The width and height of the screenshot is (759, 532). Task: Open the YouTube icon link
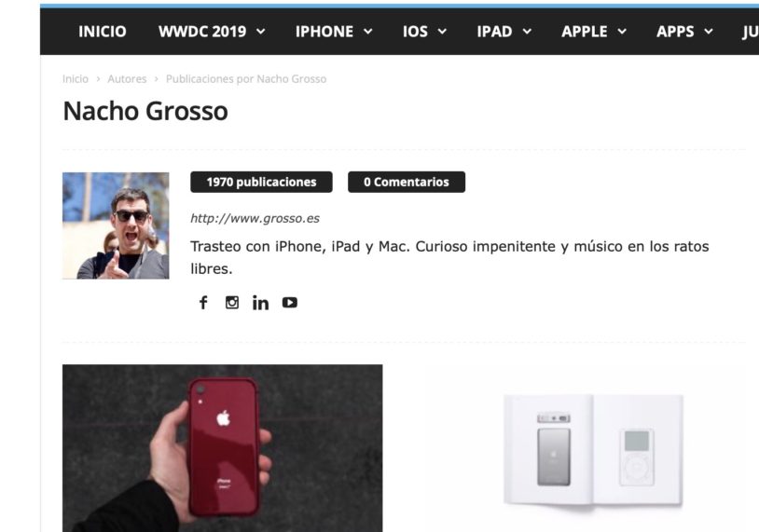click(289, 303)
